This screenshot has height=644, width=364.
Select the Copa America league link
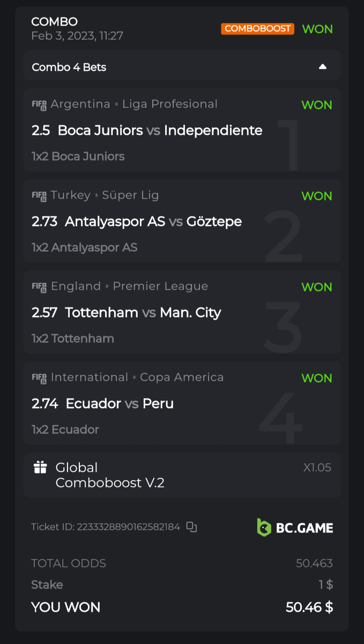click(x=182, y=378)
